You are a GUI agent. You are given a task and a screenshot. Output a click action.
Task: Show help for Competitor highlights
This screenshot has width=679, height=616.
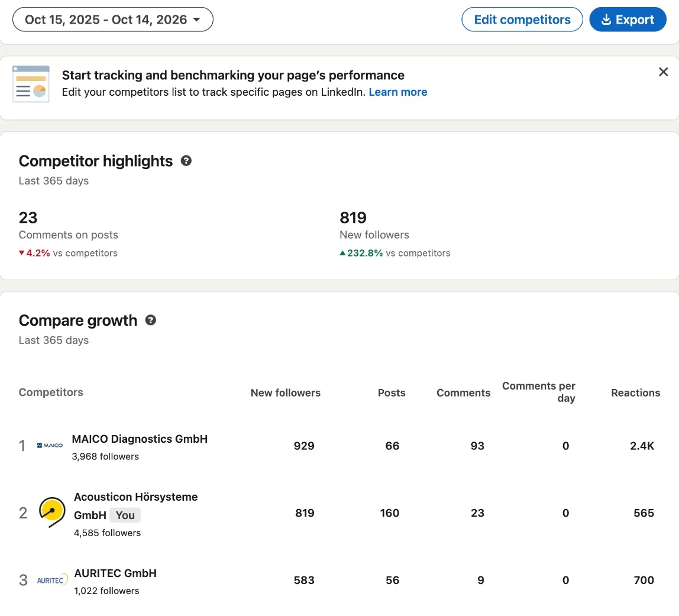pos(186,161)
